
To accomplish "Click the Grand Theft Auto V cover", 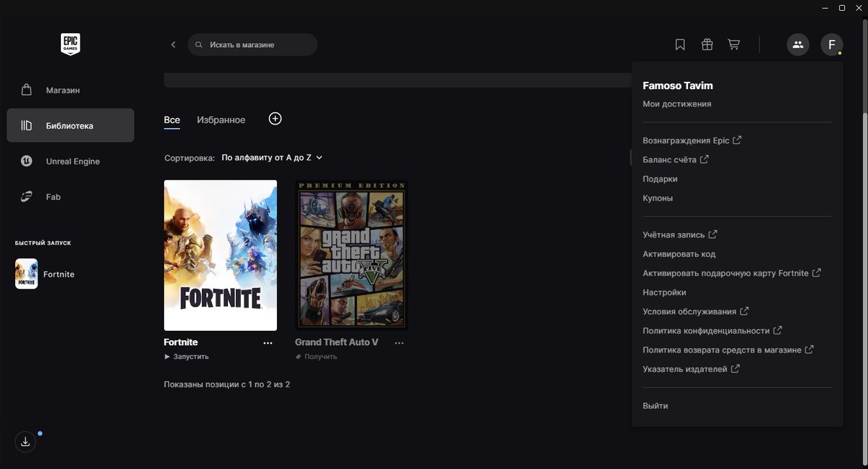I will coord(352,255).
